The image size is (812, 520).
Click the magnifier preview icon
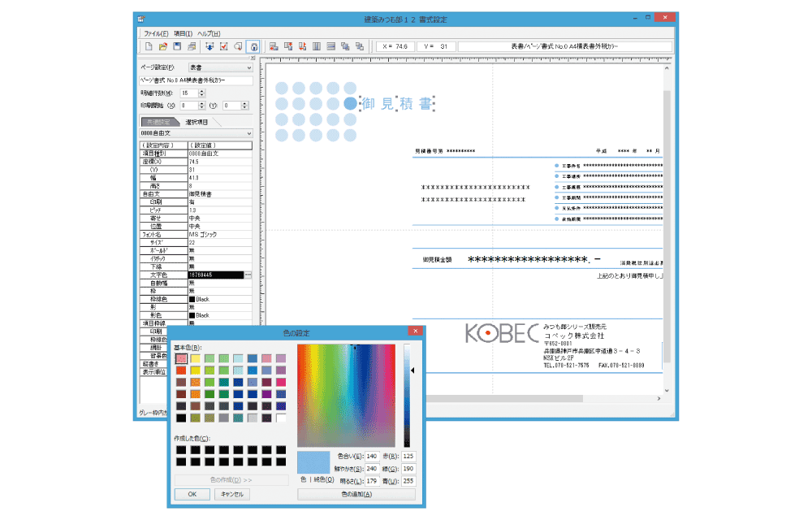[x=238, y=46]
